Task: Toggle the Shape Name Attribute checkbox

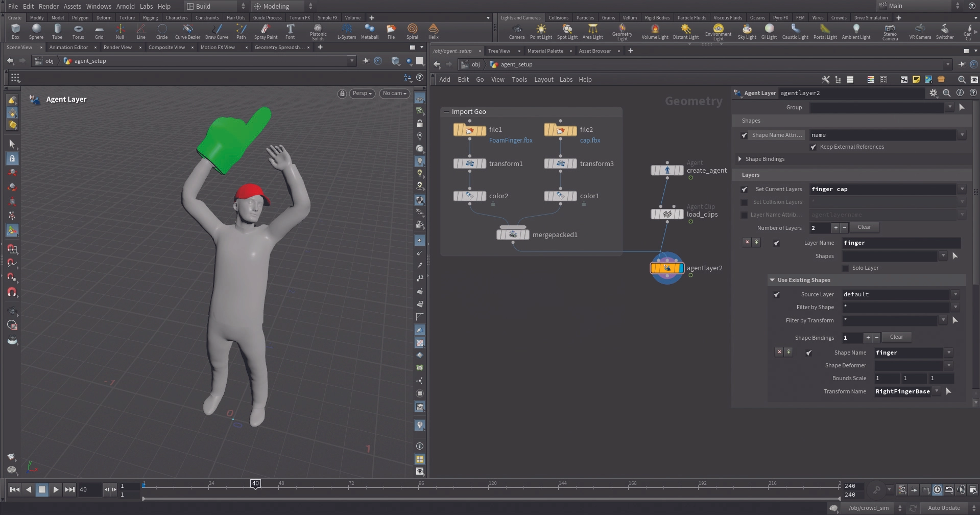Action: (x=744, y=135)
